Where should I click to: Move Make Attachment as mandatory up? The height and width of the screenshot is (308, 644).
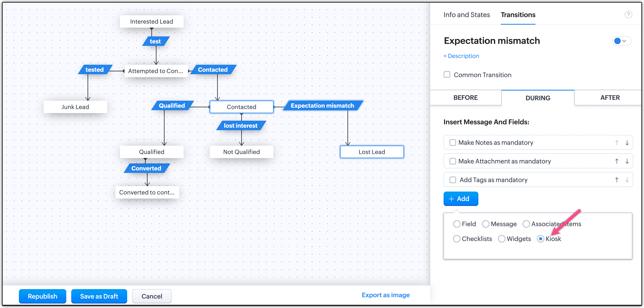[x=617, y=161]
